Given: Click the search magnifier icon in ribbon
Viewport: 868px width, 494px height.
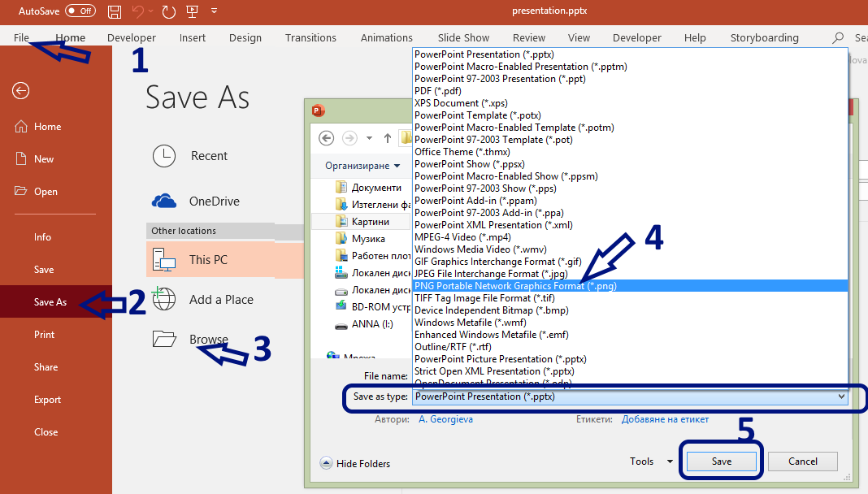Looking at the screenshot, I should pos(838,37).
